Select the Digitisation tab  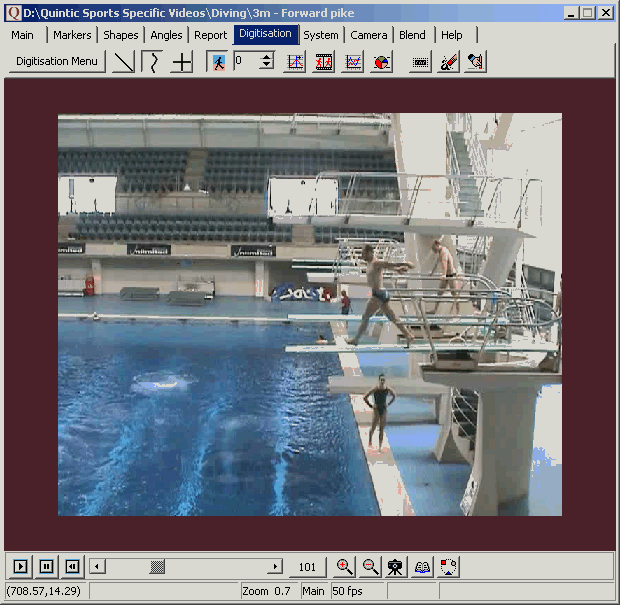[265, 34]
